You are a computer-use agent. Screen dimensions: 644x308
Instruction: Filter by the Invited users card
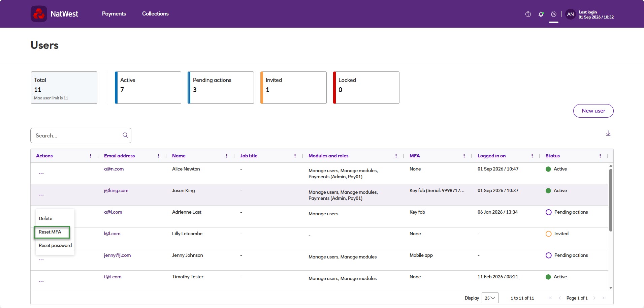293,88
